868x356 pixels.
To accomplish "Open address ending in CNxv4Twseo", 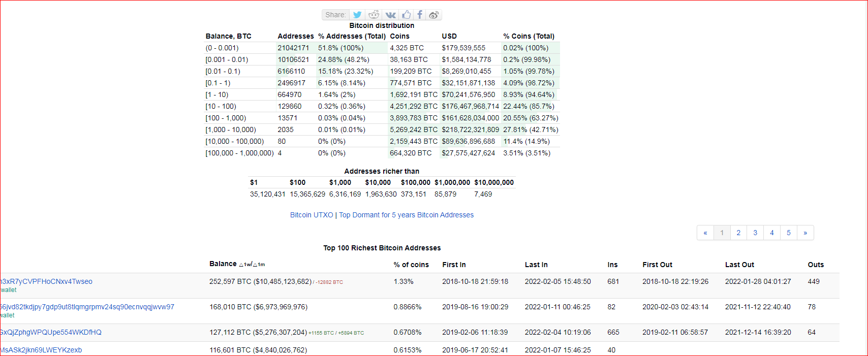I will [46, 281].
